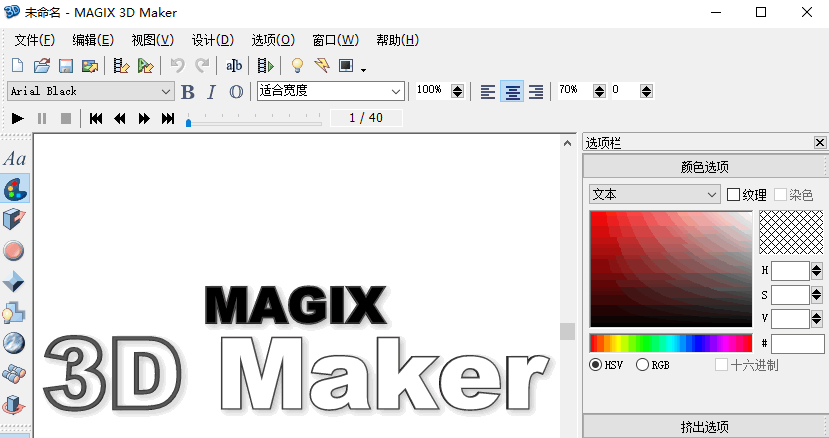Select the stacked cylinders view tool
The image size is (829, 438).
pyautogui.click(x=14, y=374)
